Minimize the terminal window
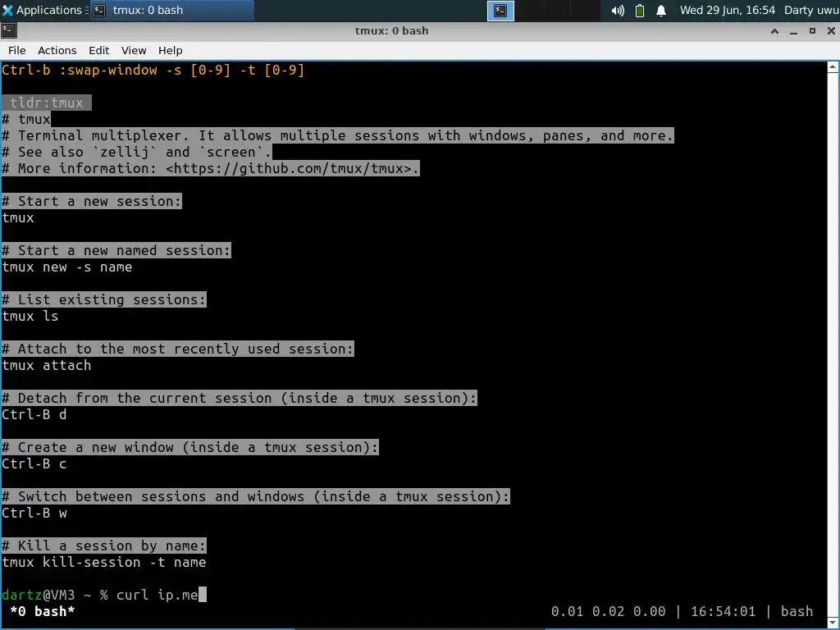The width and height of the screenshot is (840, 630). coord(793,31)
